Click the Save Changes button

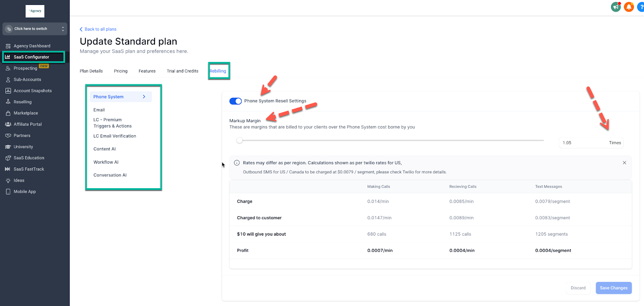(613, 288)
